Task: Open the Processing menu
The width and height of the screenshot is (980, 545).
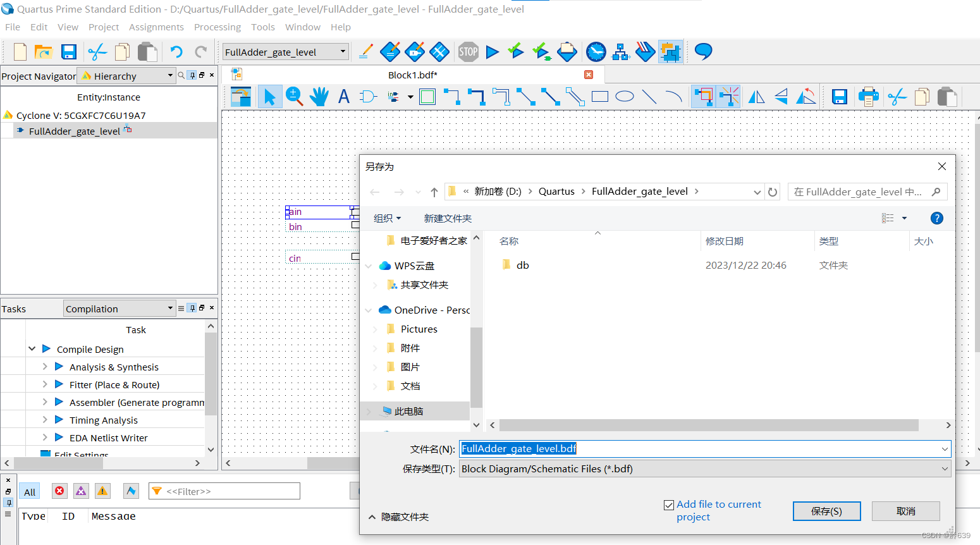Action: [x=217, y=27]
